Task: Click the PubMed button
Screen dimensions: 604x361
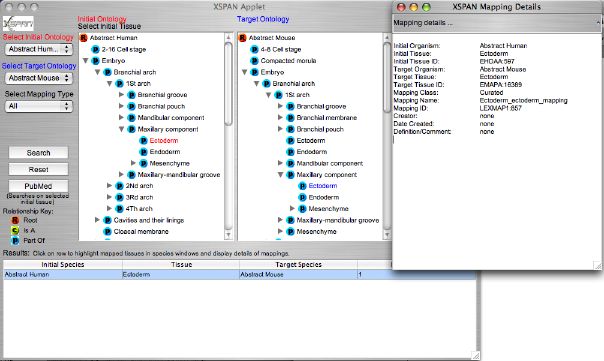Action: 39,186
